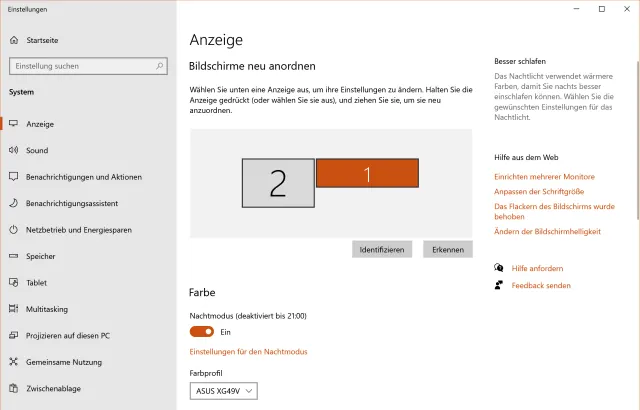Click the Benachrichtigungsassistent moon icon

(13, 203)
